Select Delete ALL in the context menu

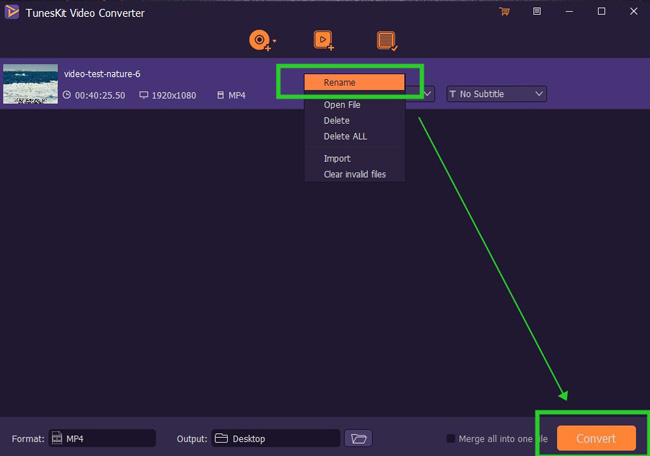(354, 136)
